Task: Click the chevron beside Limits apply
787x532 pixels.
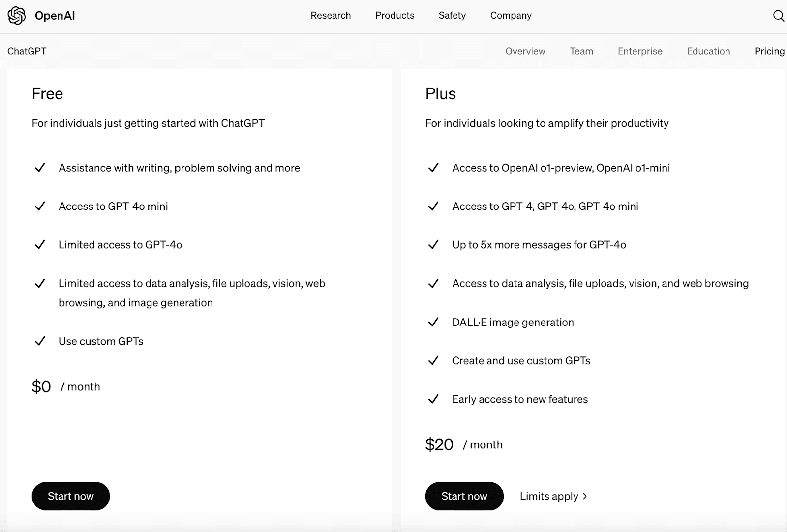Action: [585, 496]
